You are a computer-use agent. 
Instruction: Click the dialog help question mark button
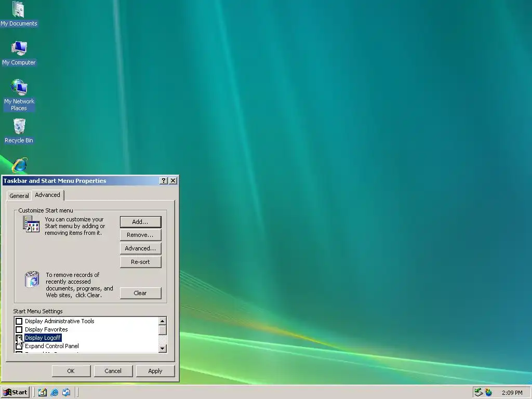[x=164, y=180]
